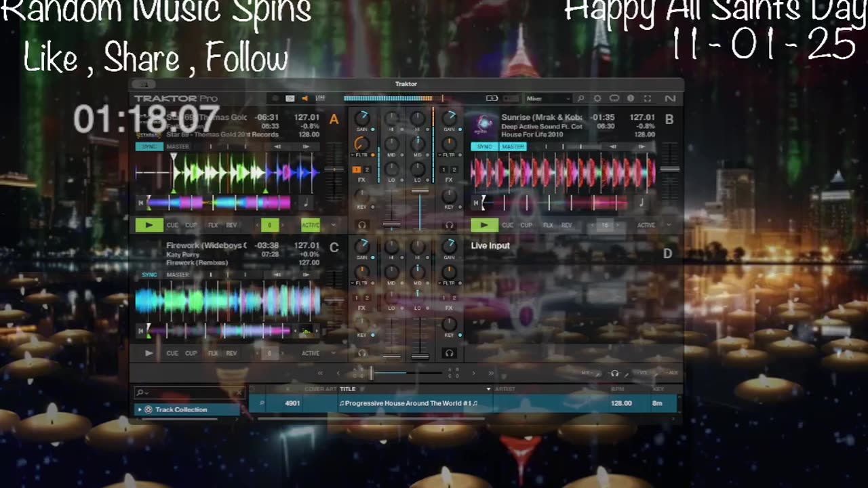Click channel A GAIN knob

(x=362, y=118)
